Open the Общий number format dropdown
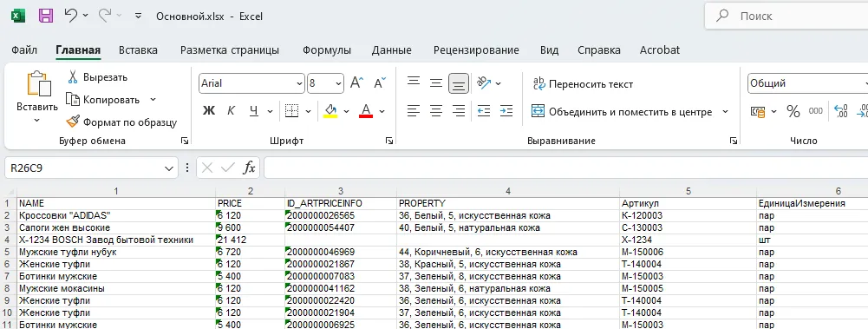The height and width of the screenshot is (329, 868). click(x=807, y=83)
